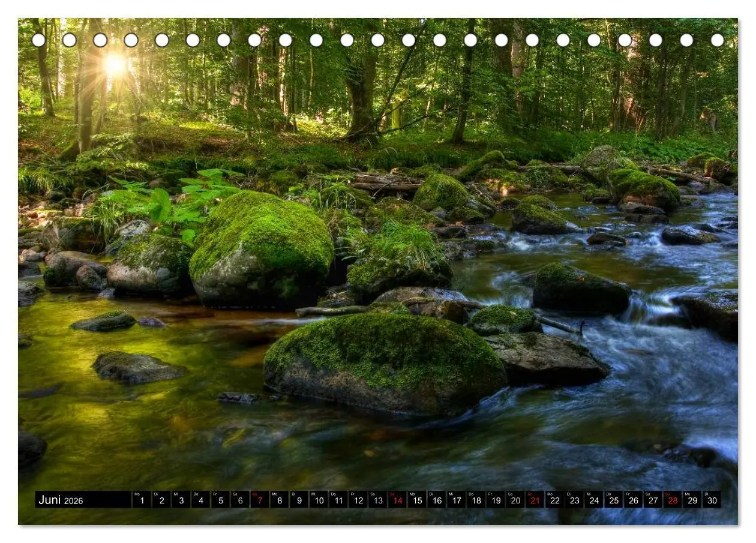Click the 'Juni 2026' month label
Viewport: 756px width, 543px height.
[x=61, y=500]
